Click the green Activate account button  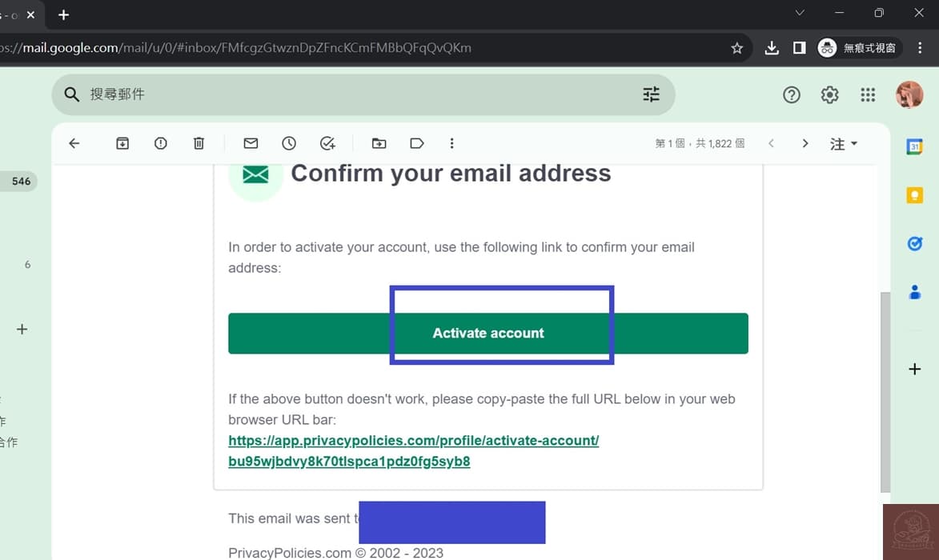tap(488, 334)
